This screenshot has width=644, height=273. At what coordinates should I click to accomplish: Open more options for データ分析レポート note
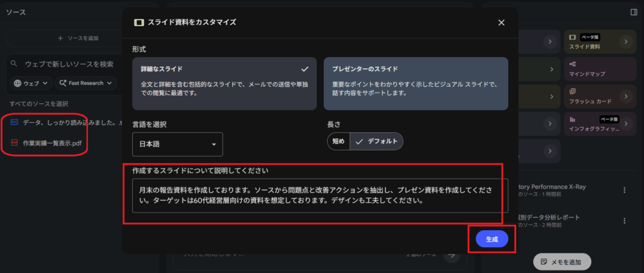(625, 221)
